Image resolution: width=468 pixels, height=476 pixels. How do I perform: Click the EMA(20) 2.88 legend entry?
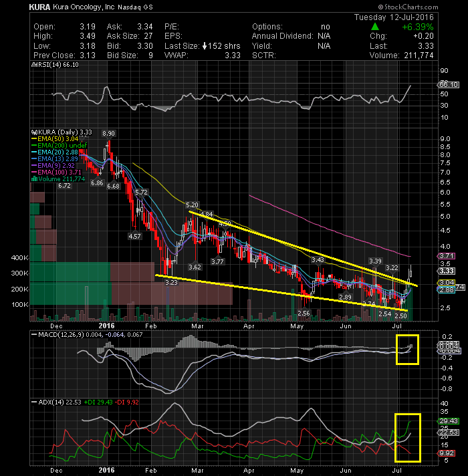pos(54,152)
